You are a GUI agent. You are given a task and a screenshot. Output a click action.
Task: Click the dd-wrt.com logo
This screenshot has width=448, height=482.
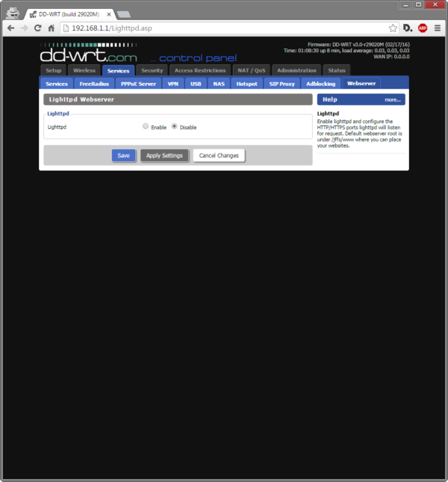[x=89, y=54]
